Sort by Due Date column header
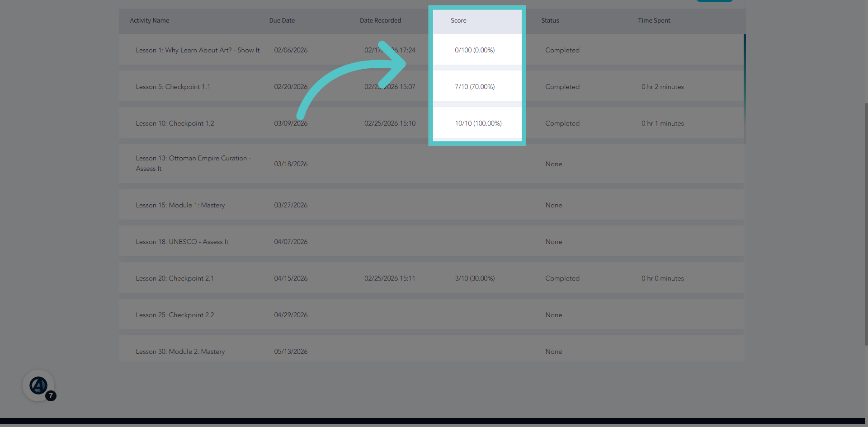Viewport: 868px width, 427px height. [282, 20]
